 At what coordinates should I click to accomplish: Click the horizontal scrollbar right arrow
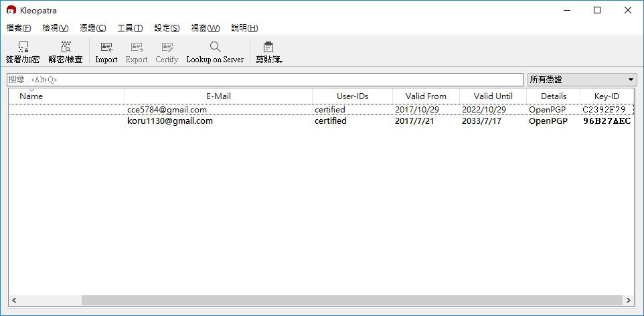[629, 301]
